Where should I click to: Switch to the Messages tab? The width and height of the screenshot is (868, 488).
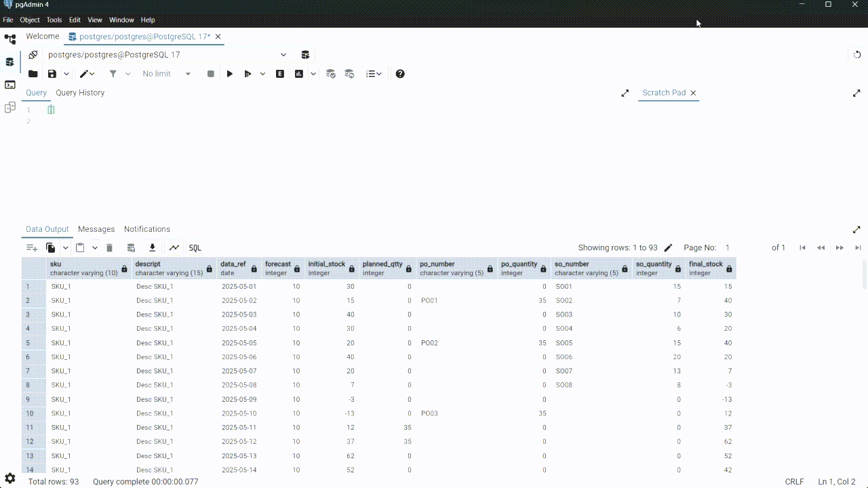96,229
